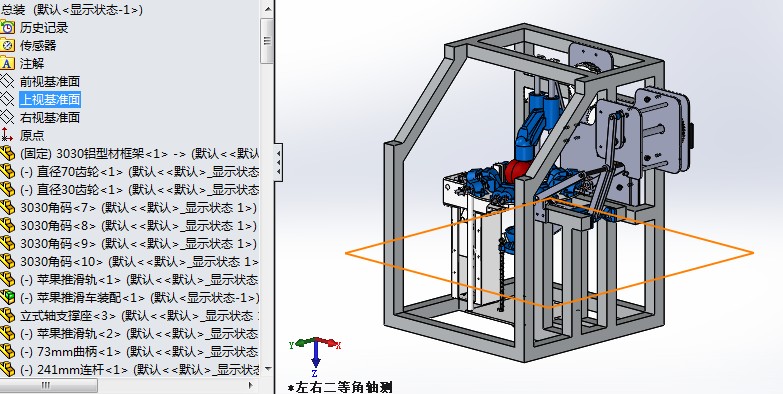This screenshot has width=783, height=394.
Task: Click the horizontal scroll-right arrow
Action: tap(252, 385)
